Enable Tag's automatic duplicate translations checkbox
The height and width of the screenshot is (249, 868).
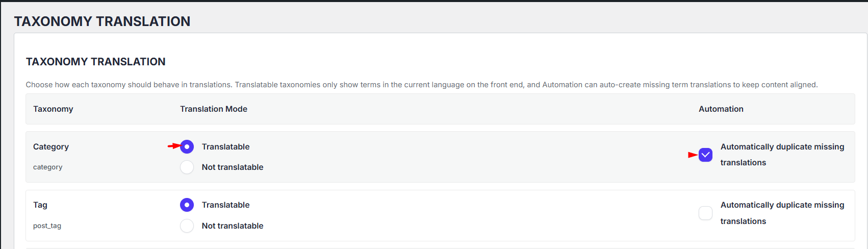pos(705,213)
